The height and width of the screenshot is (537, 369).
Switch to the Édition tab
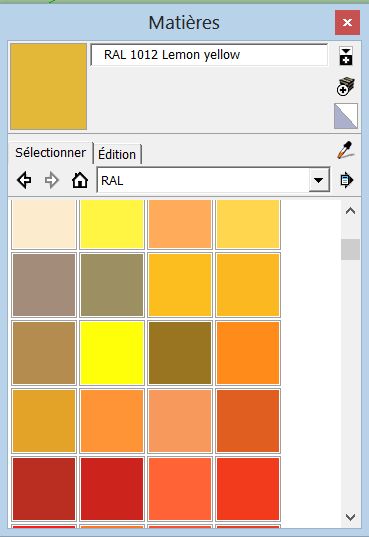(x=117, y=154)
